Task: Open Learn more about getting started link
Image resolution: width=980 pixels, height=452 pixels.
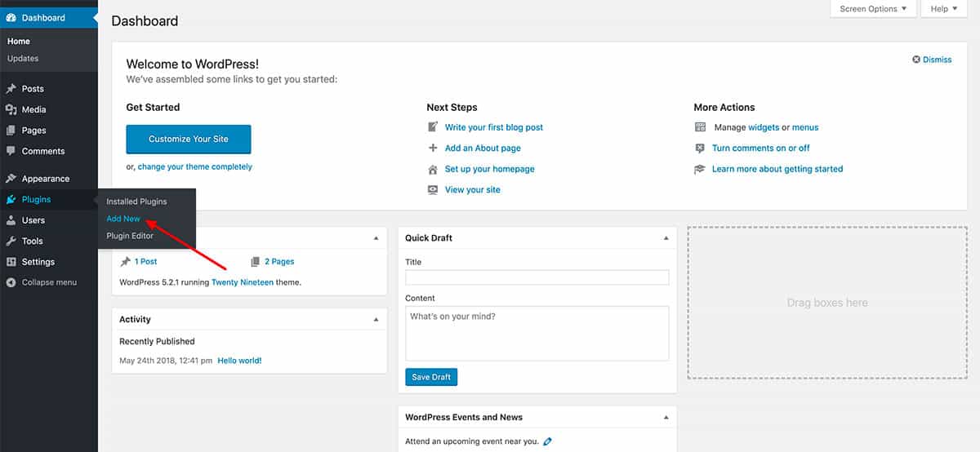Action: tap(777, 169)
